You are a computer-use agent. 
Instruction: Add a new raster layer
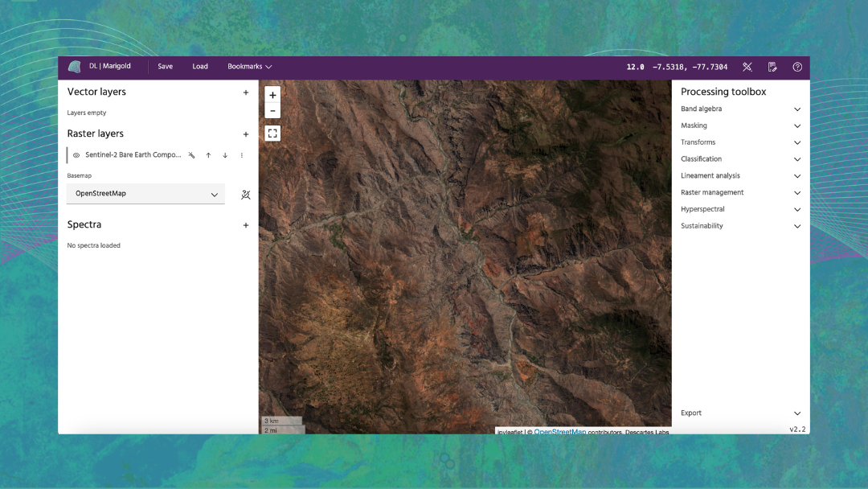pyautogui.click(x=246, y=134)
